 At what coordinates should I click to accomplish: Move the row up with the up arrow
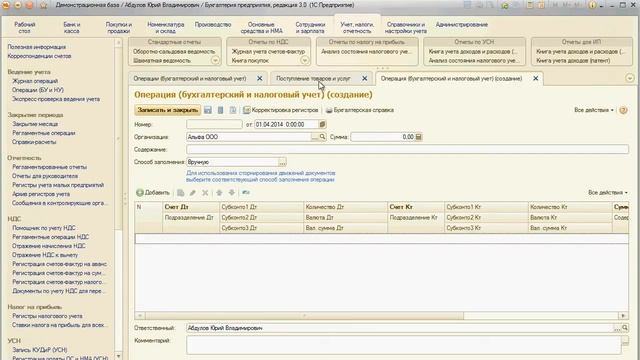click(x=219, y=193)
